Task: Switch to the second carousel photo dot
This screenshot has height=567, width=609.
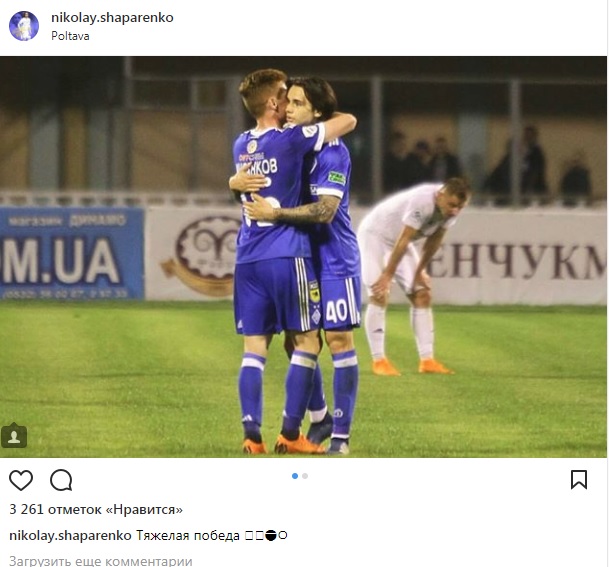Action: (x=305, y=476)
